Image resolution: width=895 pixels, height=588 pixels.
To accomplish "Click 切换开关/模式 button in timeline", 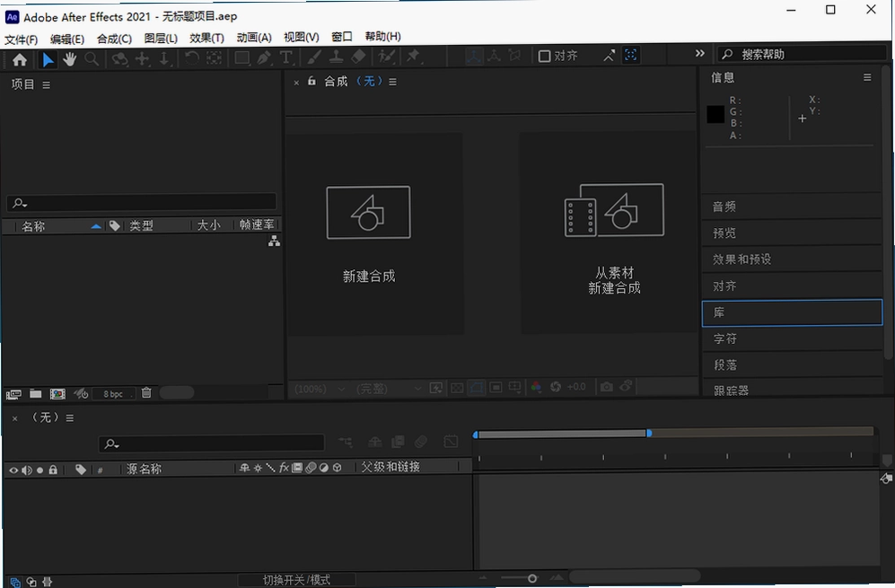I will (x=297, y=579).
